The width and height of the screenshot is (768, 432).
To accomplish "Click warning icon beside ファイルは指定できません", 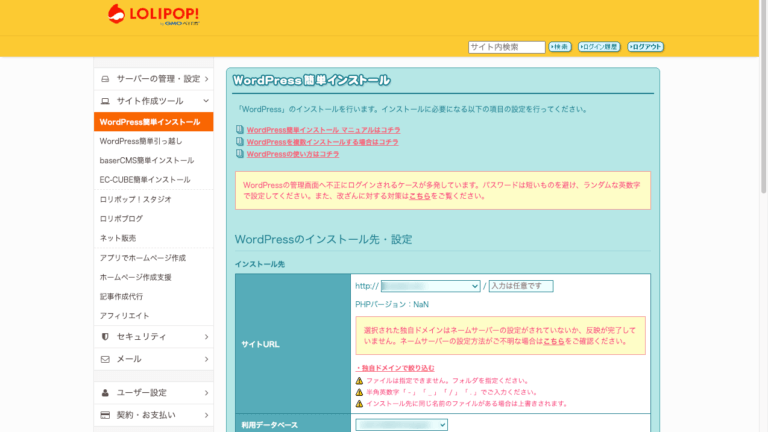I will coord(360,381).
